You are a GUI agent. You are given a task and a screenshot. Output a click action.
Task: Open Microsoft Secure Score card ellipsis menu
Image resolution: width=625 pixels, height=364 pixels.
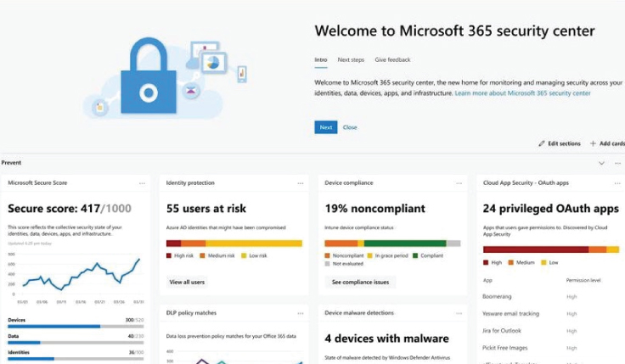142,183
